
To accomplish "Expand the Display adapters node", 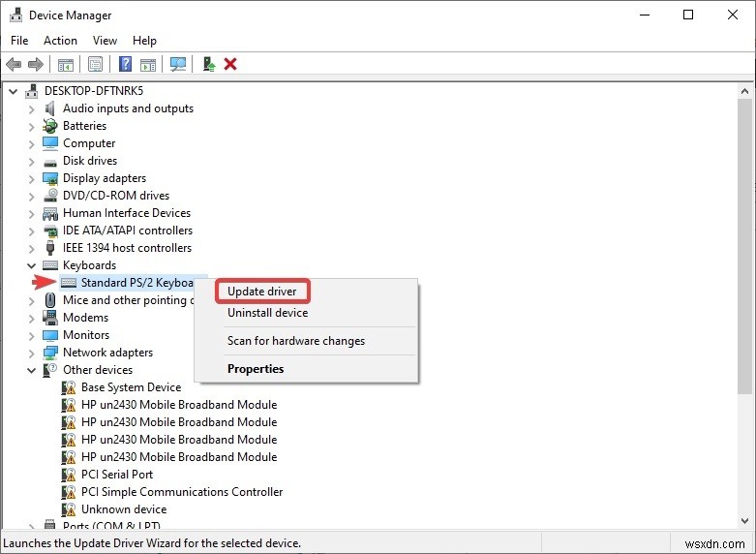I will coord(31,179).
